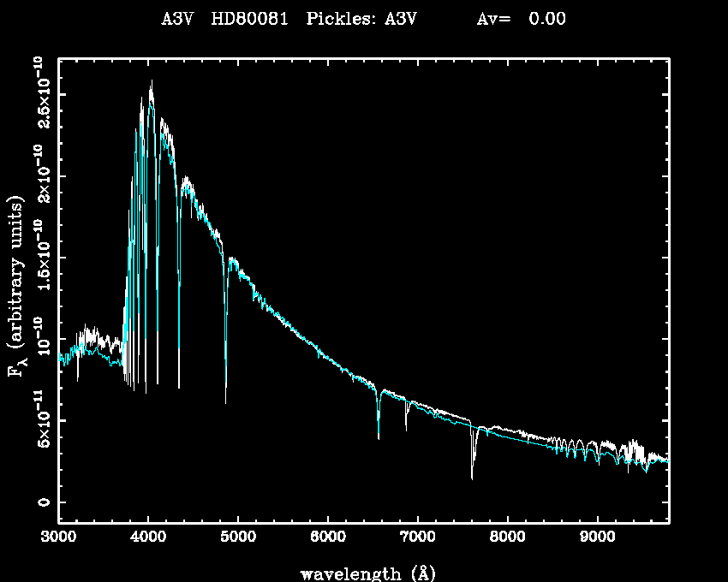Click the 2.5×10⁻¹⁰ y-axis tick label
Viewport: 728px width, 582px height.
click(x=41, y=92)
